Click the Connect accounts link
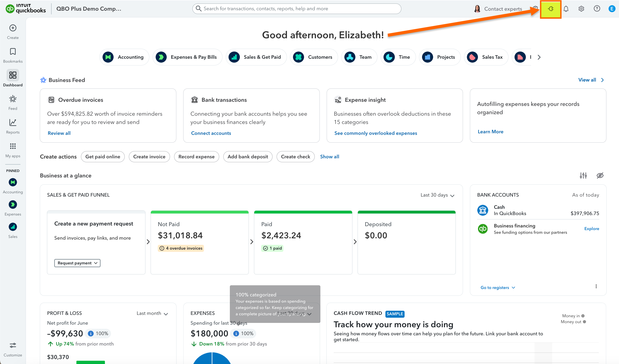 coord(211,133)
